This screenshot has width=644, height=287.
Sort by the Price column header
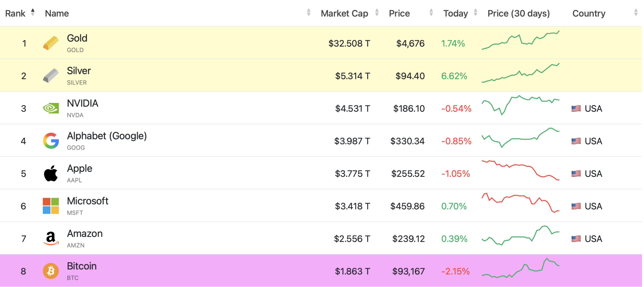pyautogui.click(x=399, y=13)
